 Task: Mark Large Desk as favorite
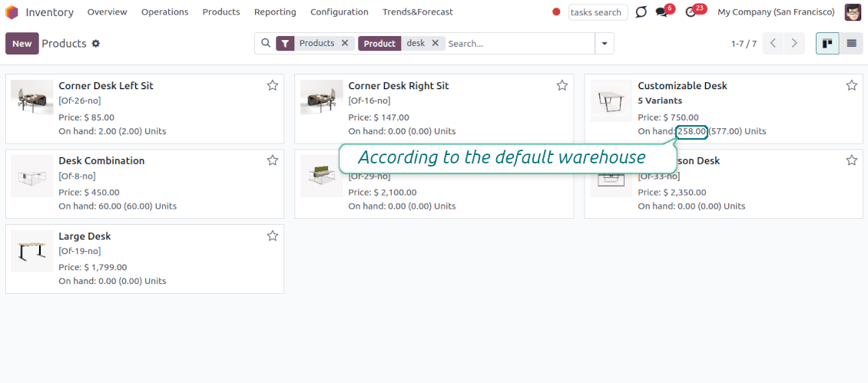pos(272,236)
